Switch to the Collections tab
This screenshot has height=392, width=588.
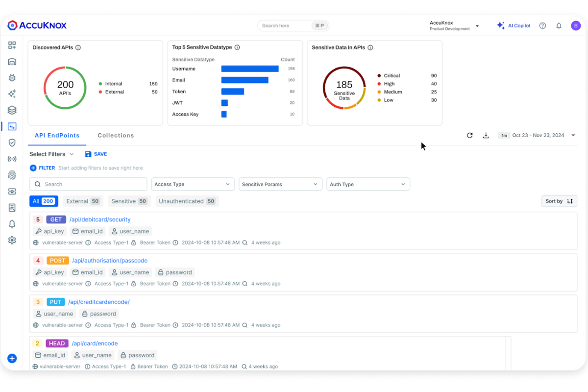[116, 135]
